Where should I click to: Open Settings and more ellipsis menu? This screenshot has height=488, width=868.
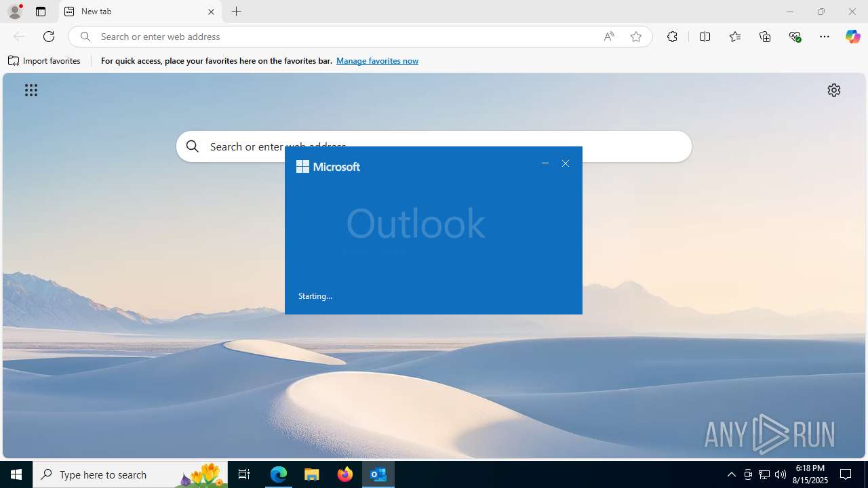click(x=825, y=37)
